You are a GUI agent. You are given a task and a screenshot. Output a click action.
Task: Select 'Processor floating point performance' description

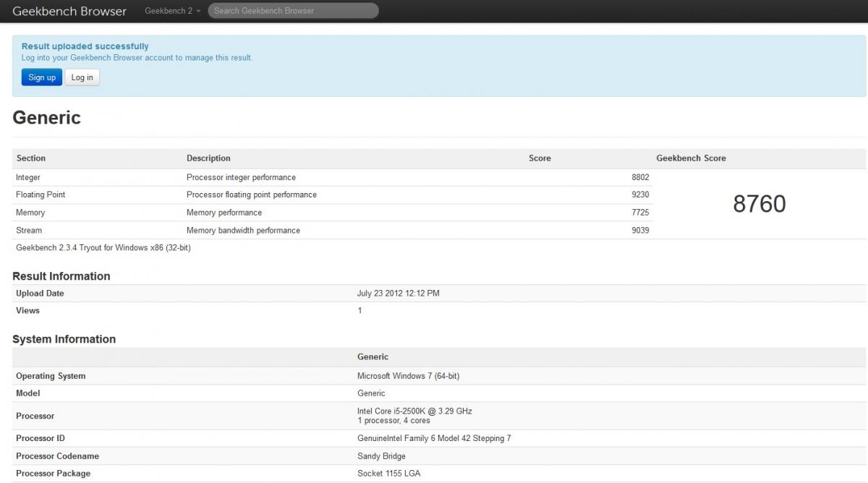pos(252,195)
